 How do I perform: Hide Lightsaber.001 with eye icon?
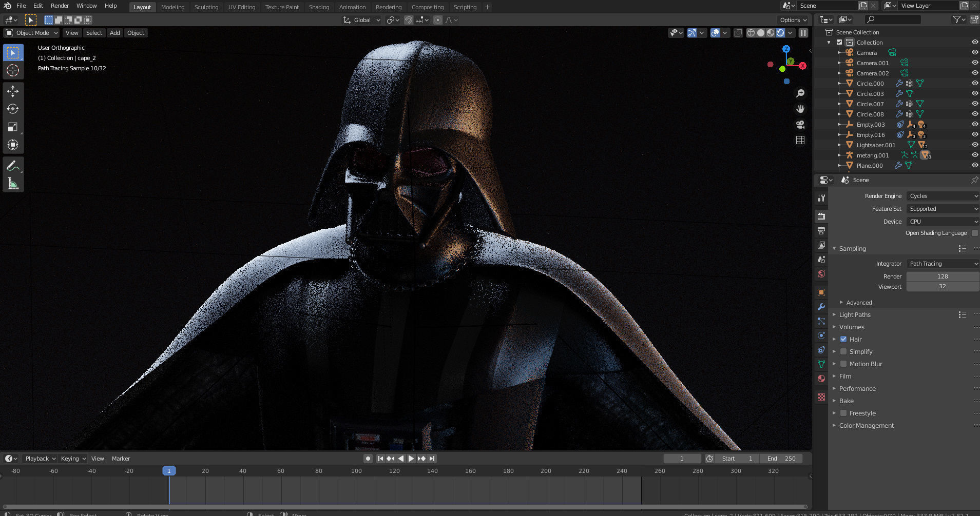[x=974, y=145]
